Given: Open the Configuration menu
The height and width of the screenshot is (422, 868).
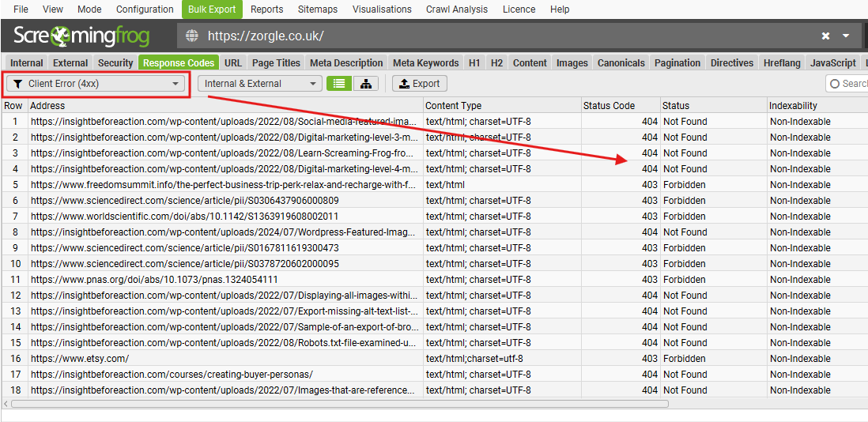Looking at the screenshot, I should click(145, 9).
